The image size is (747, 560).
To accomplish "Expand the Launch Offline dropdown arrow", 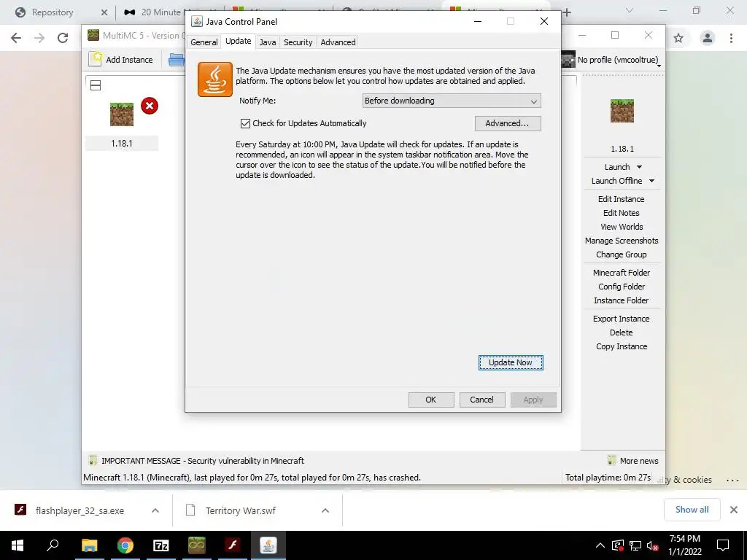I will (651, 181).
